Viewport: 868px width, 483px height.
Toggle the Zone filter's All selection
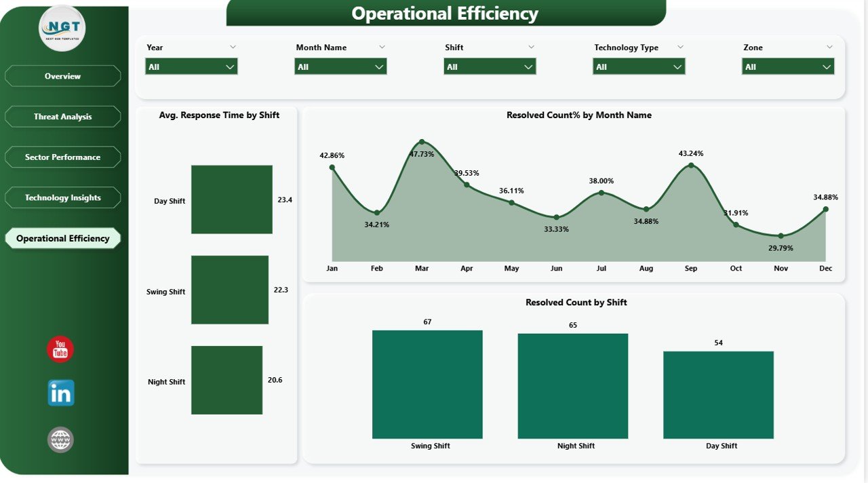tap(787, 66)
